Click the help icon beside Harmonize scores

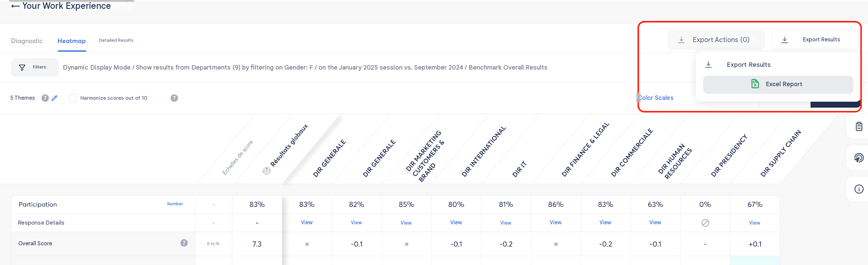(174, 98)
